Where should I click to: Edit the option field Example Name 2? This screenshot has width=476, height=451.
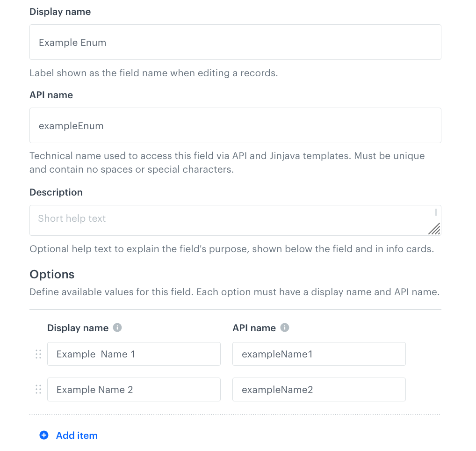(134, 389)
